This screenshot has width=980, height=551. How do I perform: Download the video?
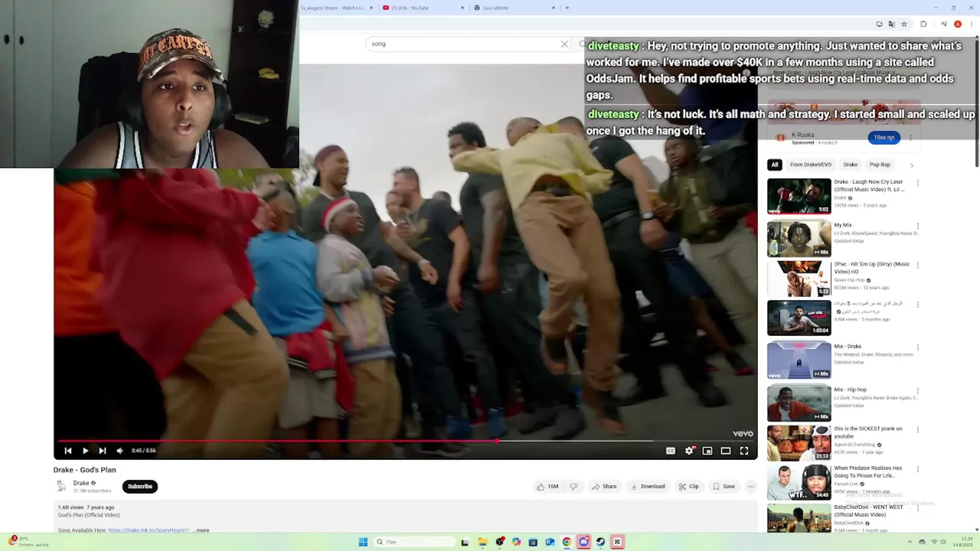click(x=648, y=486)
